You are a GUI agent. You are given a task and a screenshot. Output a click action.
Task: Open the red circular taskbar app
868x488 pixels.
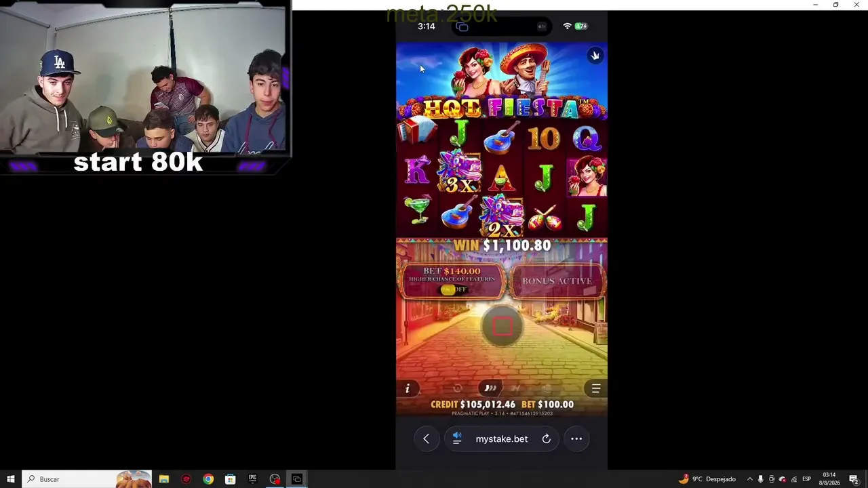(x=186, y=479)
